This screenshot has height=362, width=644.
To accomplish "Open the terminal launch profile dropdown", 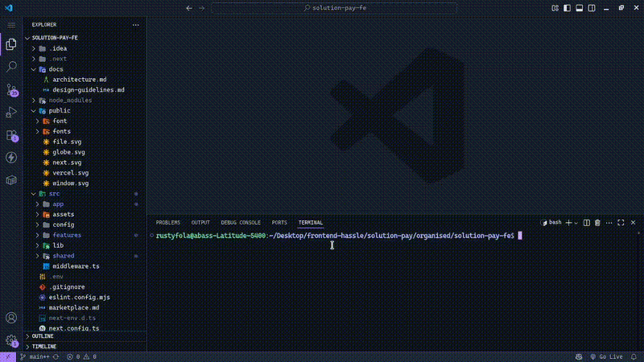I will click(576, 223).
